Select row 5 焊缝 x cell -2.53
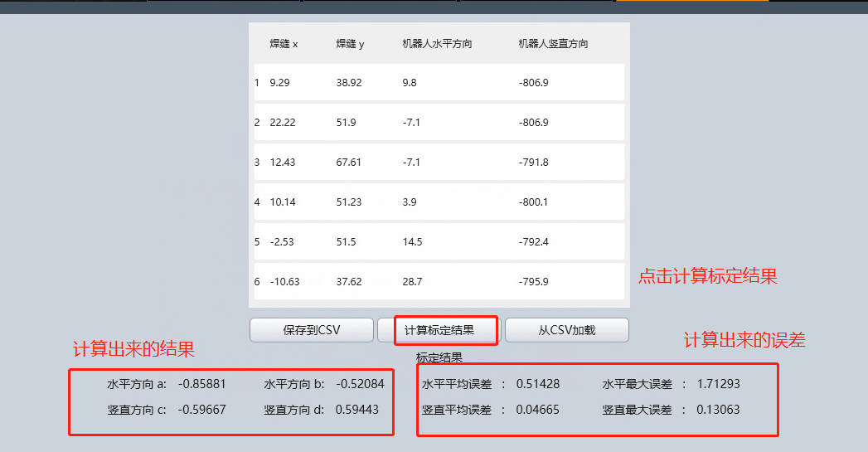The image size is (868, 452). click(x=283, y=242)
